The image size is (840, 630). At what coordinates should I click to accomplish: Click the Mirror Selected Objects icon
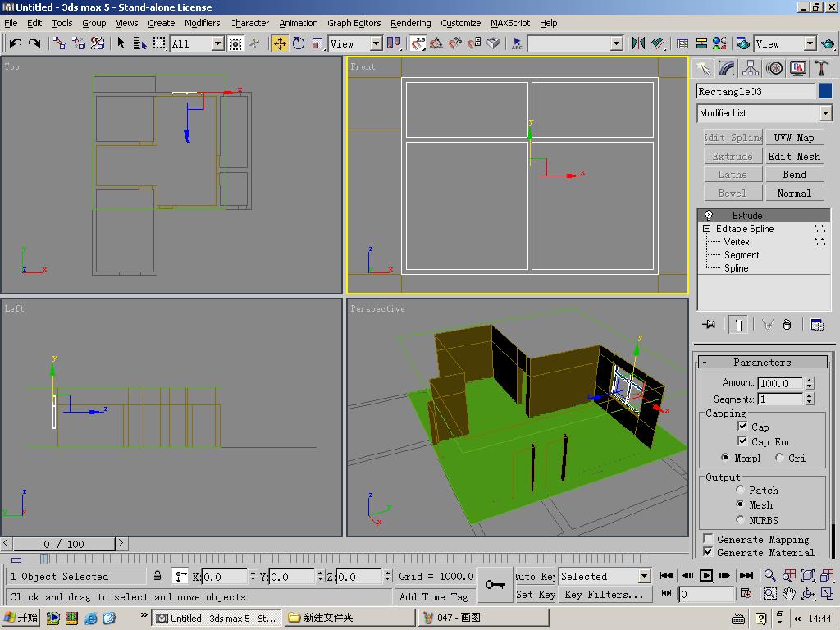tap(638, 43)
